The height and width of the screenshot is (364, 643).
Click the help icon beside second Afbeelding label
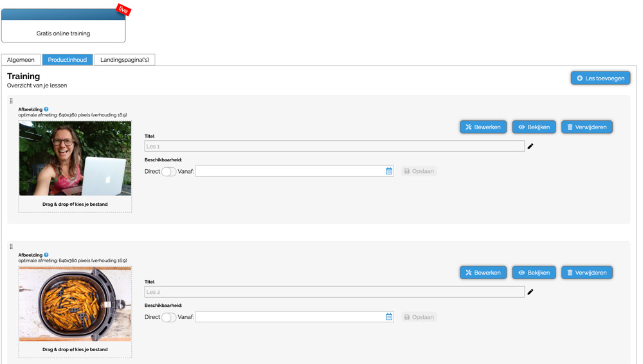point(46,255)
